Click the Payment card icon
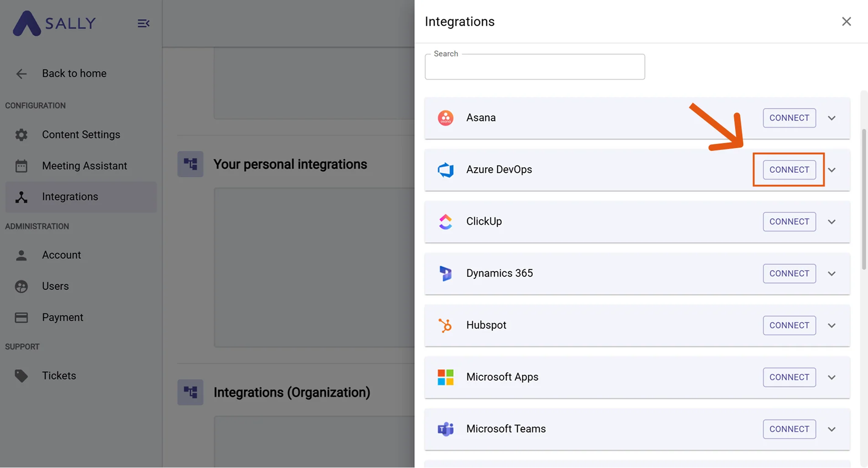 [21, 318]
